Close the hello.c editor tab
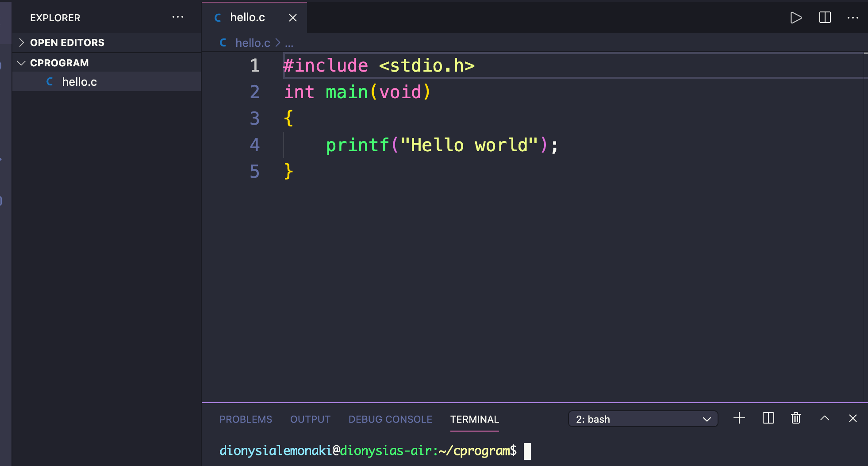868x466 pixels. click(293, 18)
